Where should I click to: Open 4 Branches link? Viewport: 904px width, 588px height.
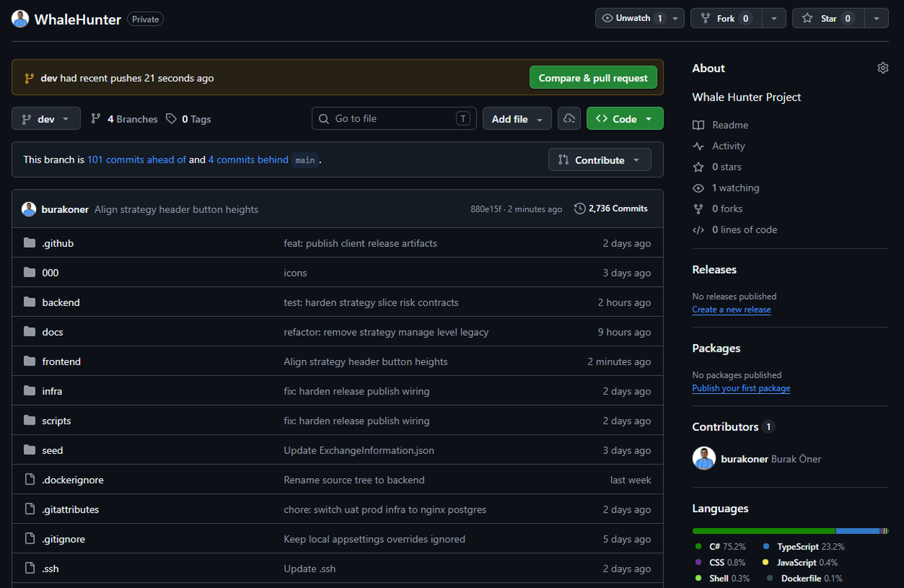[x=124, y=119]
